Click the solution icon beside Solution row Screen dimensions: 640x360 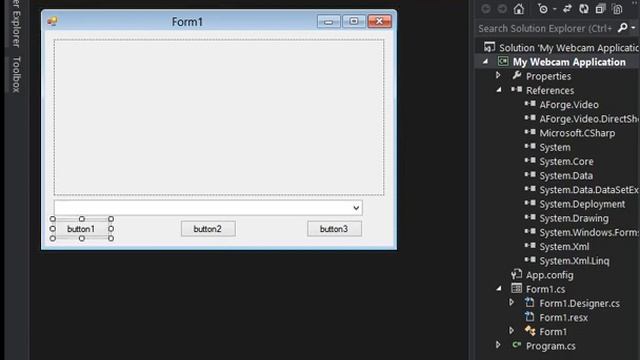pyautogui.click(x=489, y=47)
